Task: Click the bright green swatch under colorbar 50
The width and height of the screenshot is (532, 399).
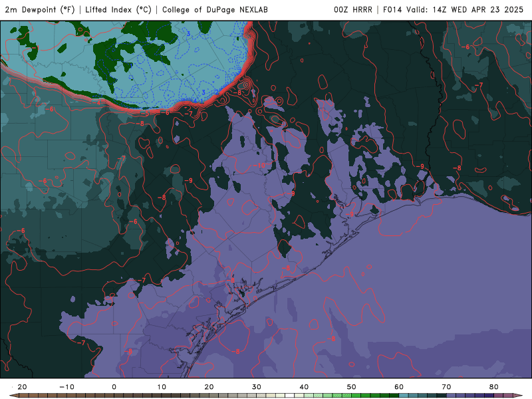Action: pos(356,395)
